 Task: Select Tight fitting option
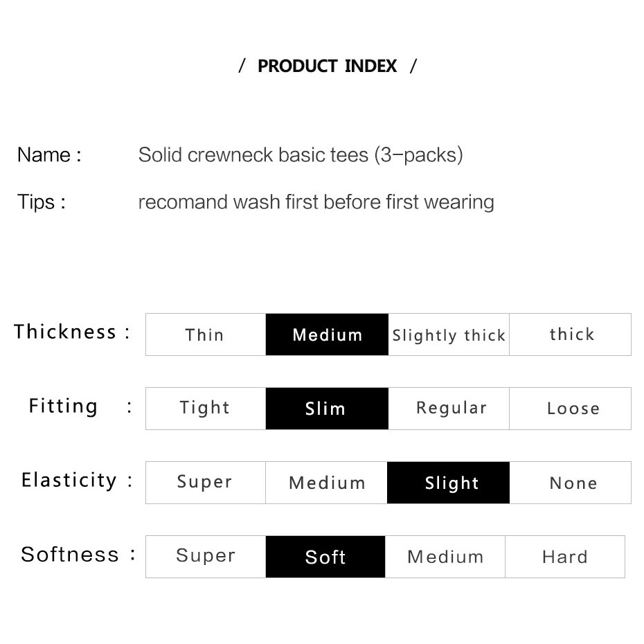(205, 409)
